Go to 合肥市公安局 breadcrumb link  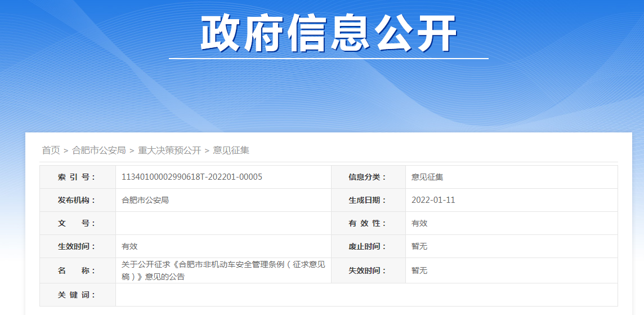click(x=99, y=150)
